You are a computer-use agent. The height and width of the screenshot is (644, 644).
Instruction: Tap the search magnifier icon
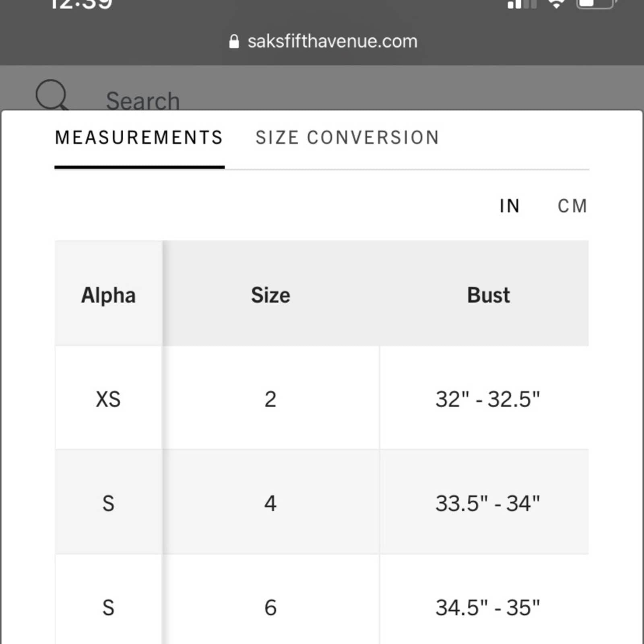52,95
